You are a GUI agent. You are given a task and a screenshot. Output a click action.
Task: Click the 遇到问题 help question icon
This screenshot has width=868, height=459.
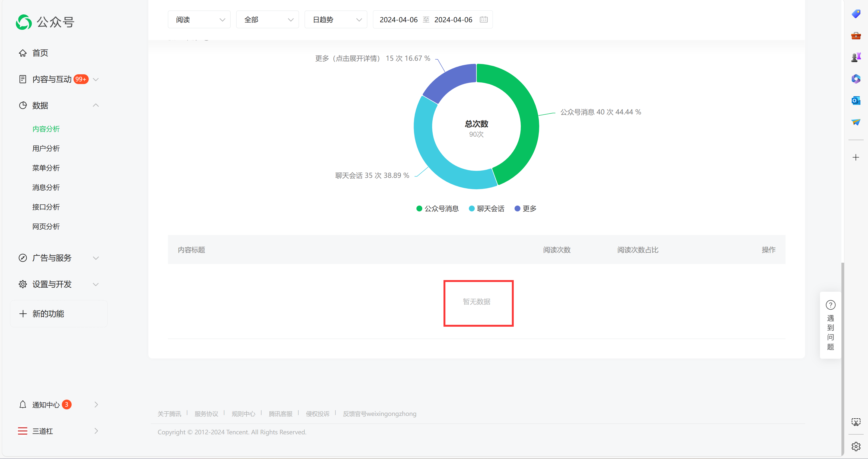[x=830, y=305]
